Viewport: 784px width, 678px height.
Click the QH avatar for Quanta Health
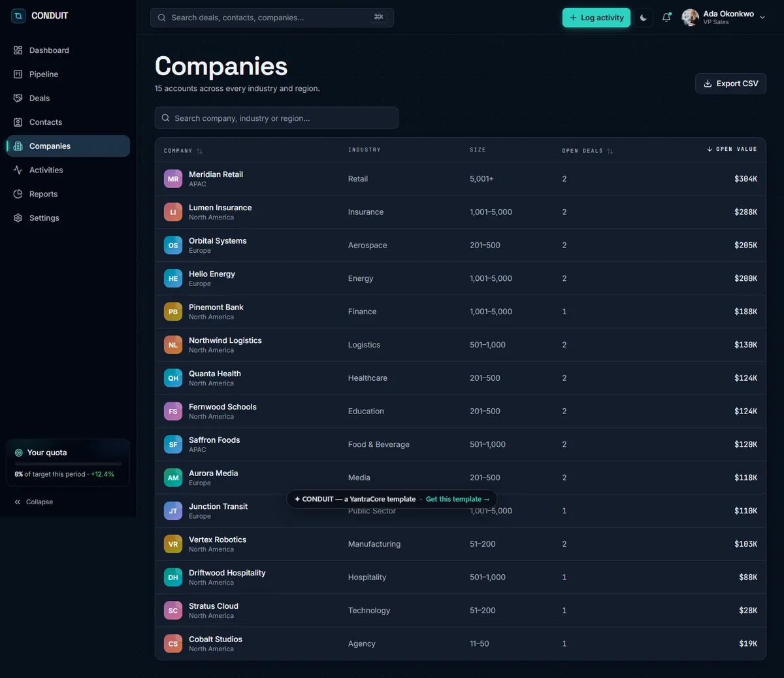coord(173,378)
